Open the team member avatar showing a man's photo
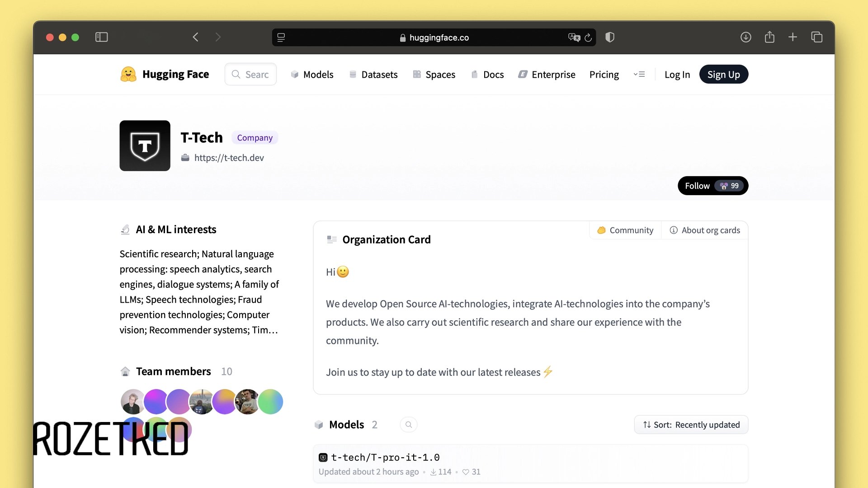Image resolution: width=868 pixels, height=488 pixels. tap(247, 402)
